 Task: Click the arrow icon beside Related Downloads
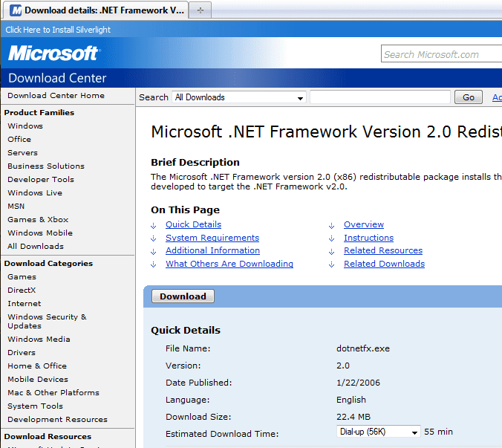pos(332,264)
